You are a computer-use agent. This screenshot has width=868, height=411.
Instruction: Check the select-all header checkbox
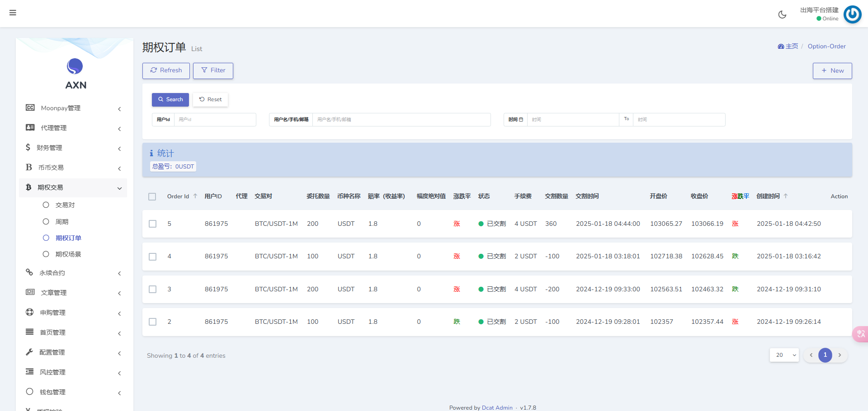click(152, 196)
